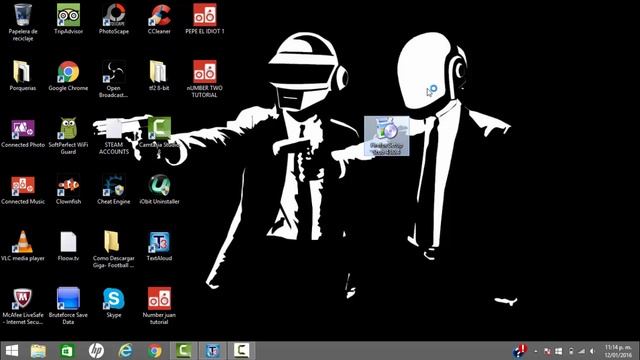Select the Google Chrome desktop shortcut
The height and width of the screenshot is (360, 640).
coord(68,76)
